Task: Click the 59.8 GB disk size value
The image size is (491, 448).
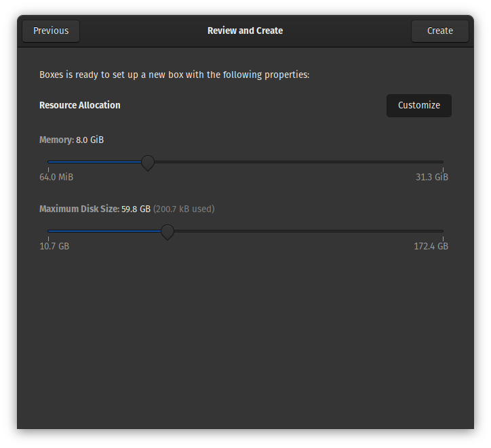Action: pyautogui.click(x=136, y=209)
